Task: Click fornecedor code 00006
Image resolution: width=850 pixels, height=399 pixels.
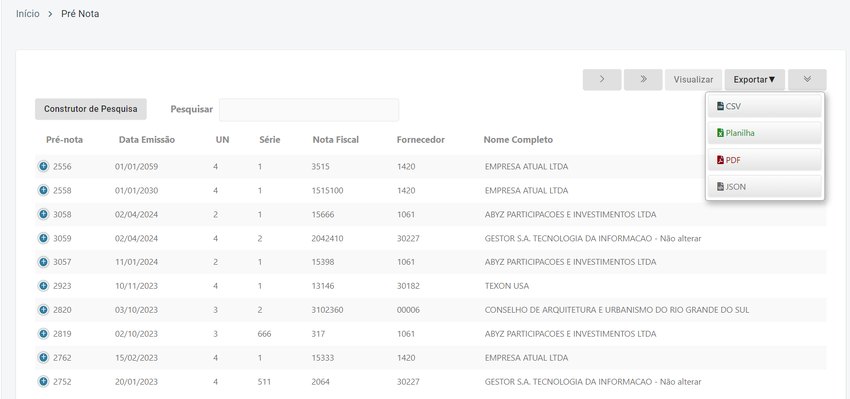Action: 408,310
